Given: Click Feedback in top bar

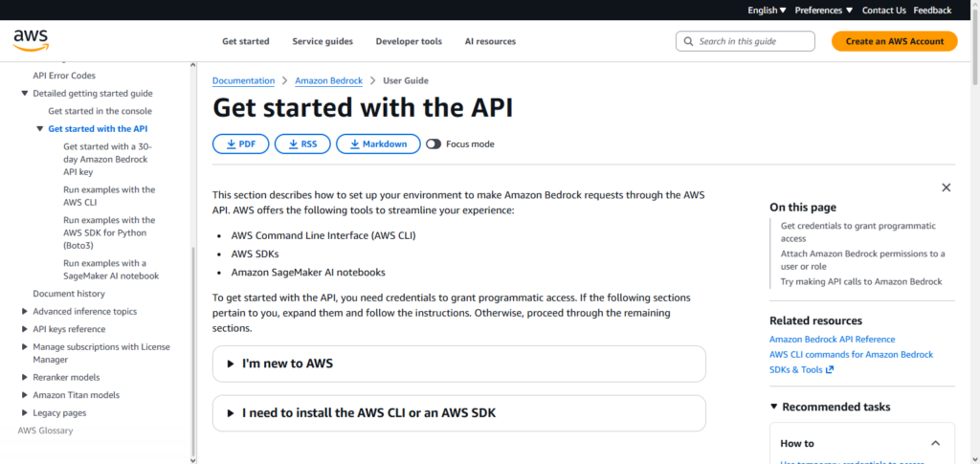Looking at the screenshot, I should point(932,10).
